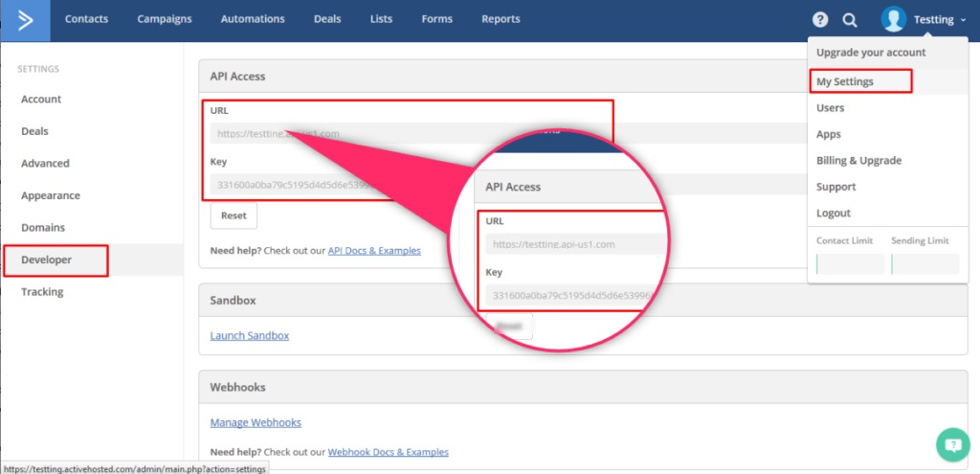This screenshot has width=980, height=474.
Task: Select Lists in the top bar
Action: pyautogui.click(x=381, y=19)
